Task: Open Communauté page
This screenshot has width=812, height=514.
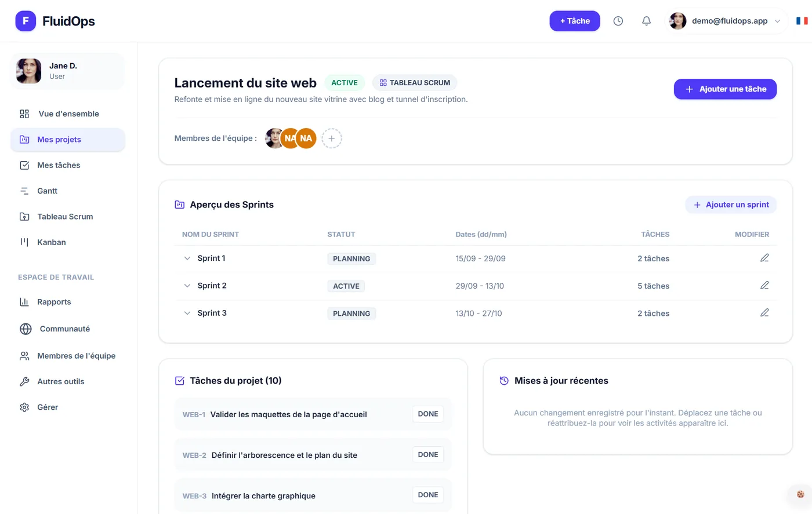Action: (x=68, y=329)
